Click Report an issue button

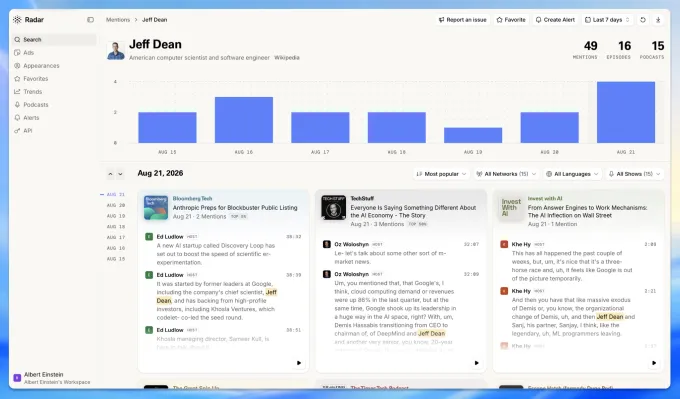tap(462, 20)
